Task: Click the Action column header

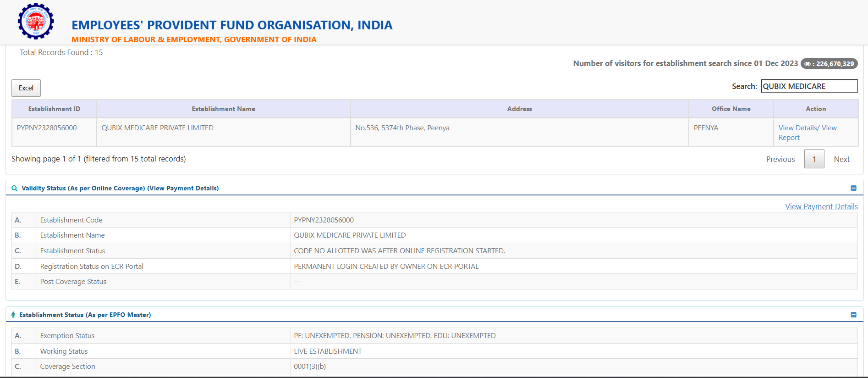Action: [816, 109]
